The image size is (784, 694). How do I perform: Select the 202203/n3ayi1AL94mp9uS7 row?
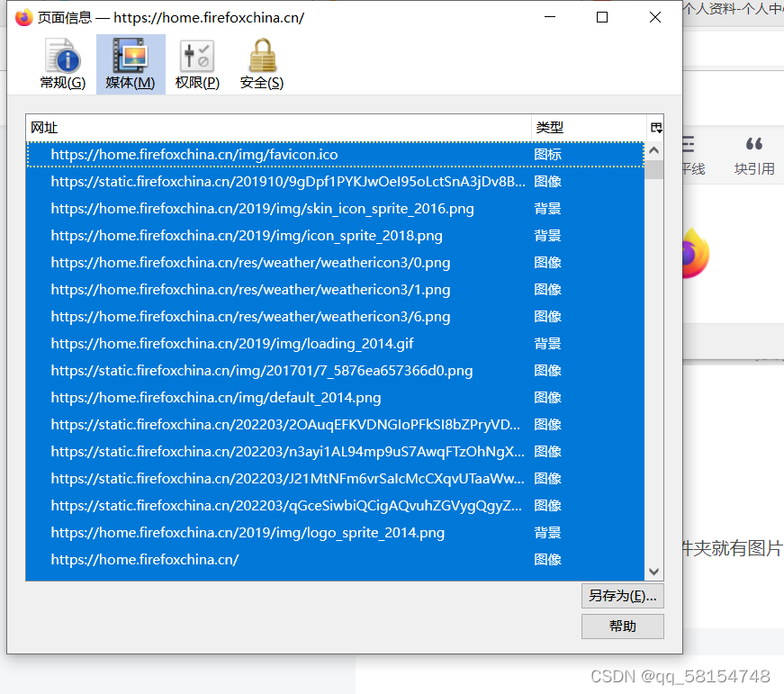(x=335, y=452)
